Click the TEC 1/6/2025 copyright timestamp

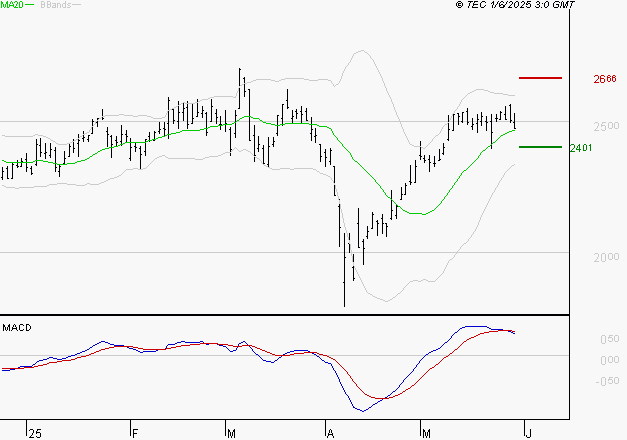515,5
